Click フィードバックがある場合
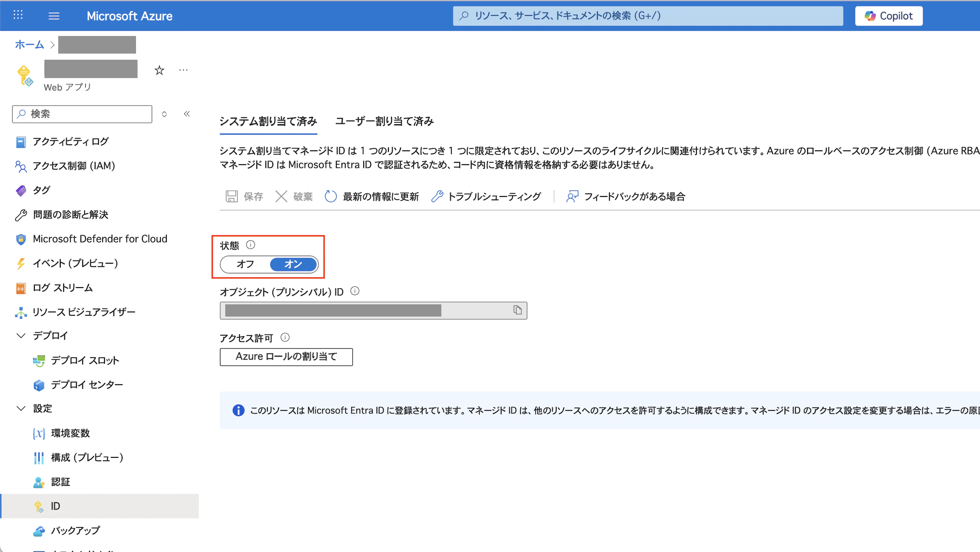Image resolution: width=980 pixels, height=552 pixels. click(626, 197)
